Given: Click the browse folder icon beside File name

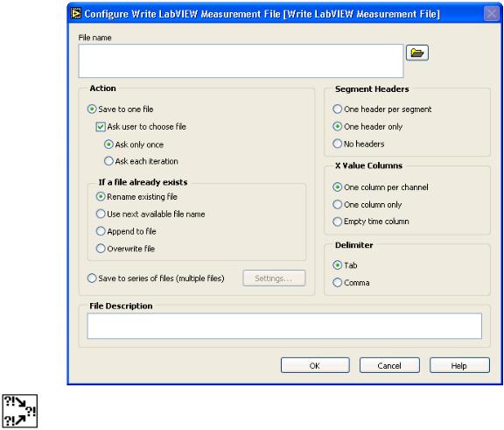Looking at the screenshot, I should 416,53.
